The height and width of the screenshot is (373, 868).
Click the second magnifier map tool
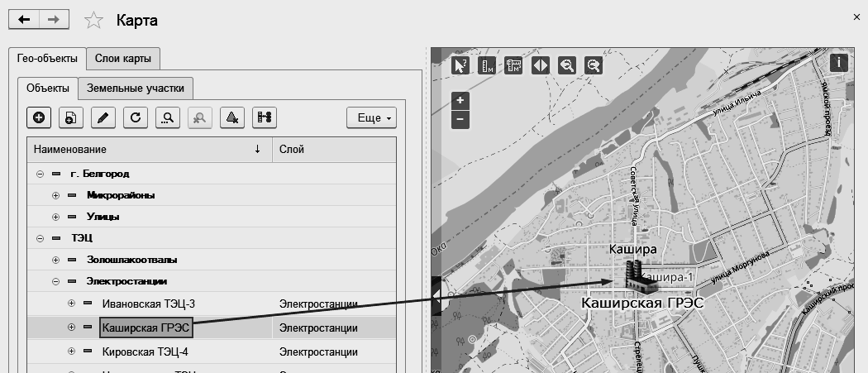(594, 65)
